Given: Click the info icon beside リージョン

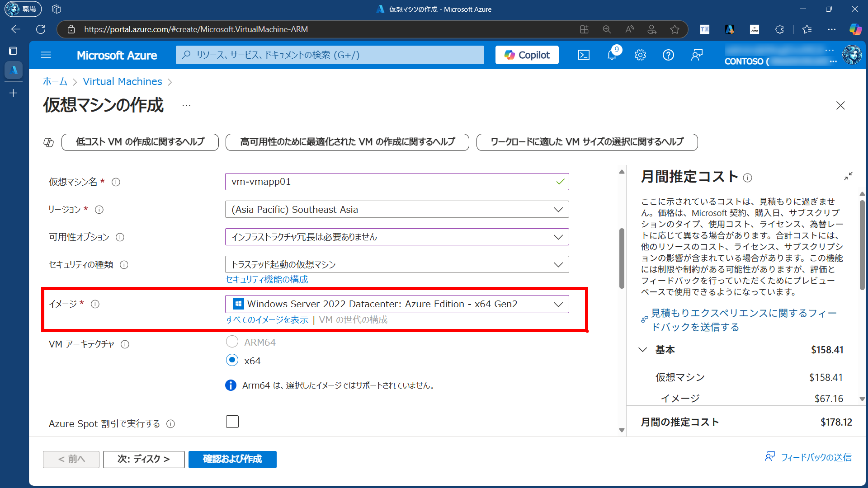Looking at the screenshot, I should tap(99, 210).
